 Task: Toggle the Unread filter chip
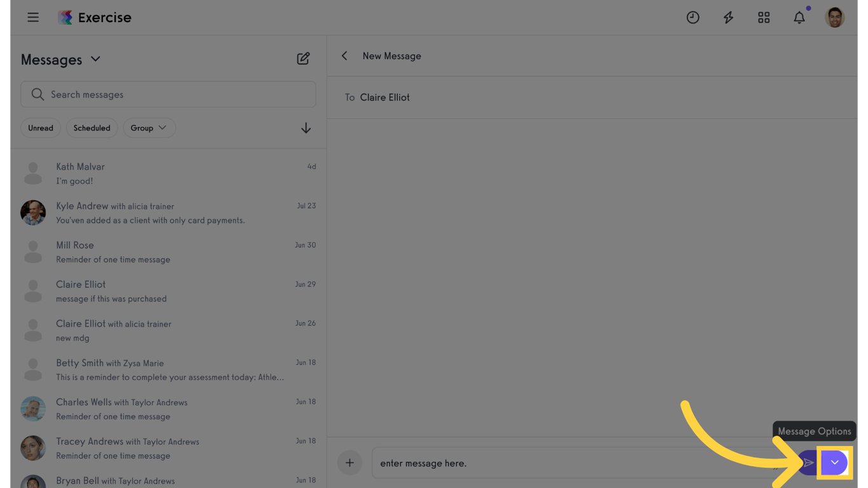(41, 128)
